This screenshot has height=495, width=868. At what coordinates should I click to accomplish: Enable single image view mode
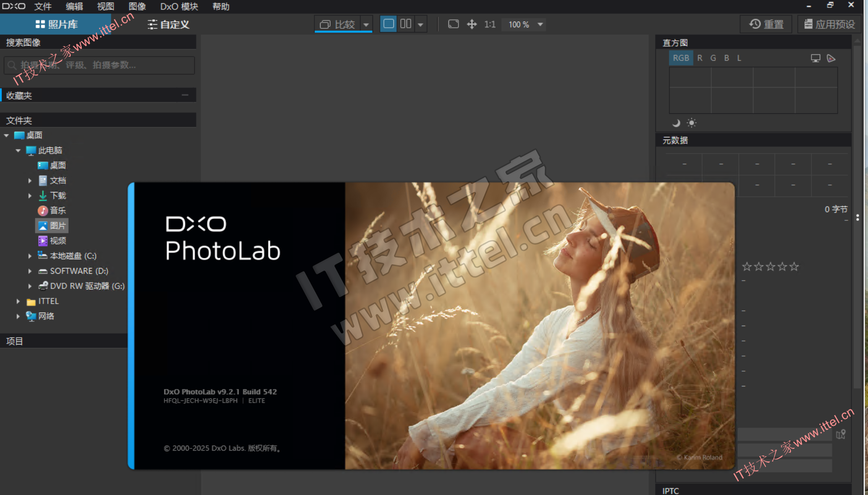tap(389, 24)
